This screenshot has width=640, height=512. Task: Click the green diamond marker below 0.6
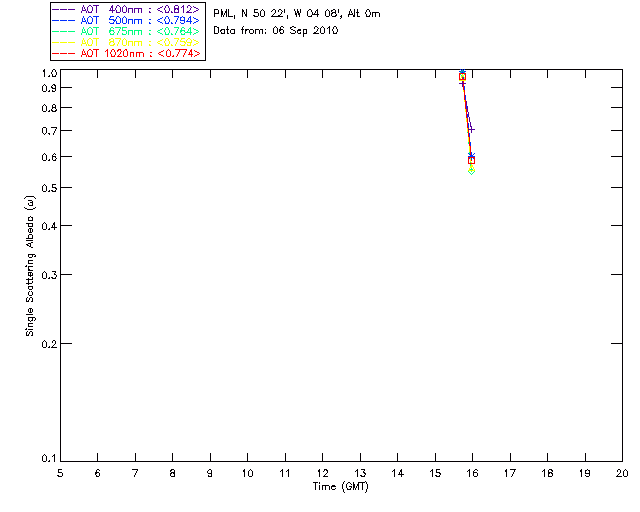[471, 171]
